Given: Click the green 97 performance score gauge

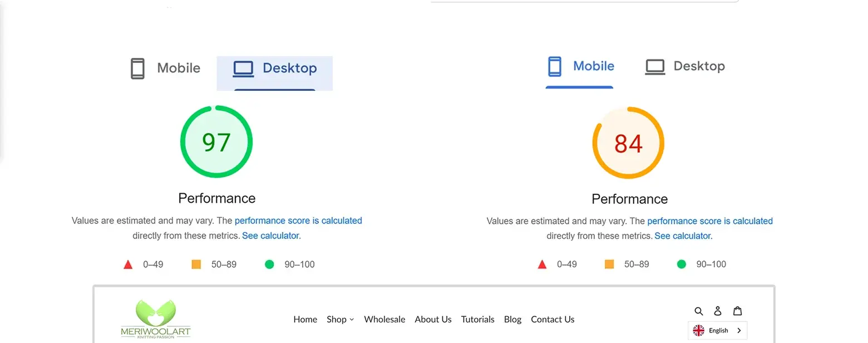Looking at the screenshot, I should (x=216, y=142).
